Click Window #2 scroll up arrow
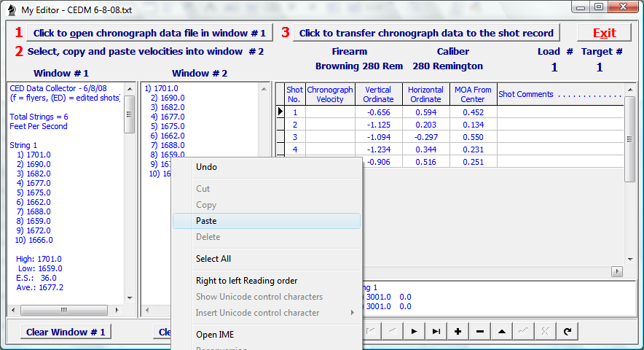The image size is (644, 350). click(x=264, y=89)
